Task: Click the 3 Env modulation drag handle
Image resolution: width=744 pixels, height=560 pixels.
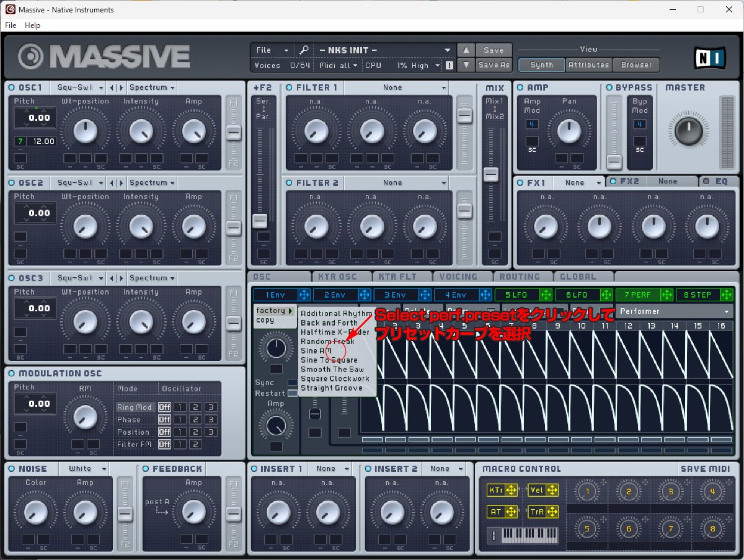Action: click(x=425, y=295)
